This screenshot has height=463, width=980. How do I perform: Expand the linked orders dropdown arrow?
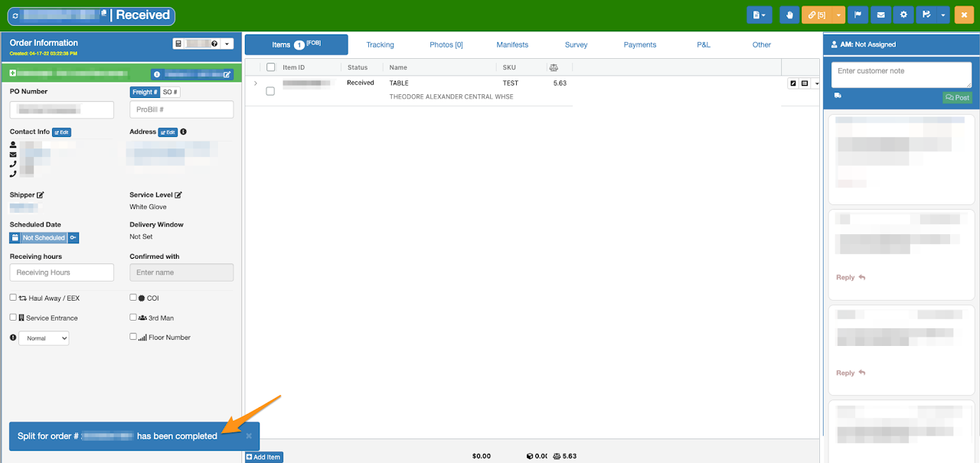tap(839, 15)
